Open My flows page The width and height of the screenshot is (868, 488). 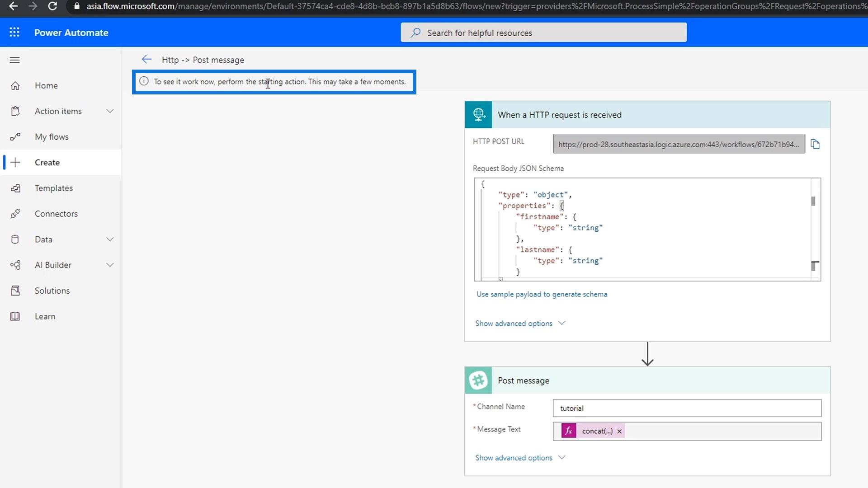click(x=52, y=137)
